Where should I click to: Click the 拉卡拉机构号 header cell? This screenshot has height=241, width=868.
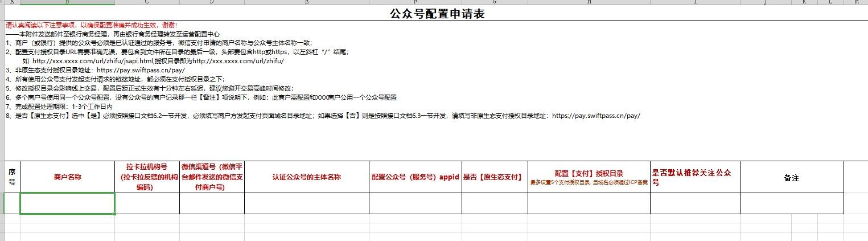(x=147, y=177)
